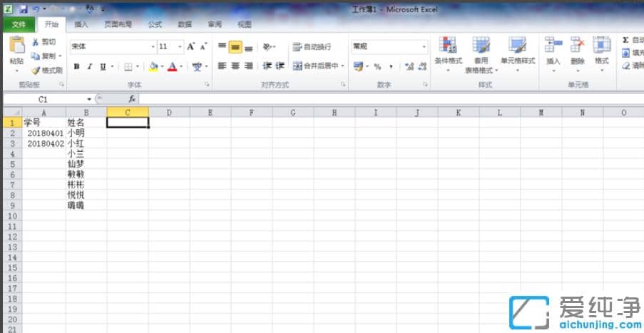Select cell B2 containing 小明
The height and width of the screenshot is (333, 644).
click(86, 133)
